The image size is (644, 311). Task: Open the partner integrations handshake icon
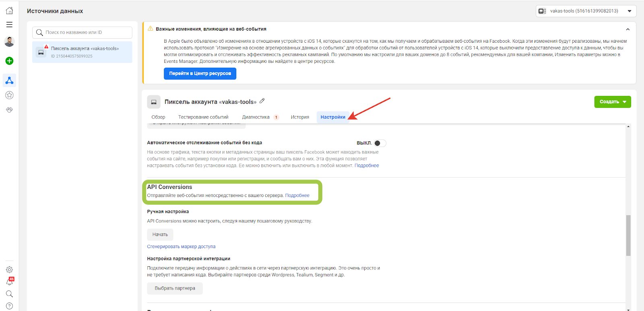click(9, 110)
